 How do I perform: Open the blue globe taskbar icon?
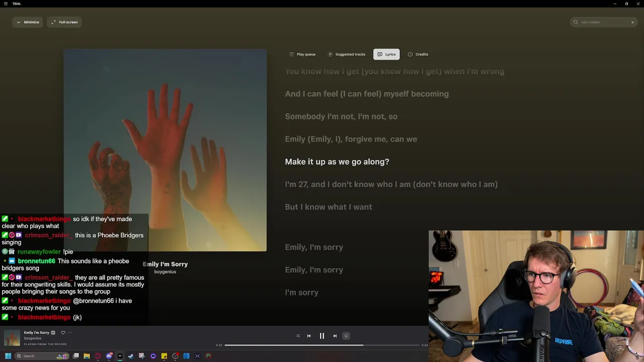pyautogui.click(x=186, y=356)
